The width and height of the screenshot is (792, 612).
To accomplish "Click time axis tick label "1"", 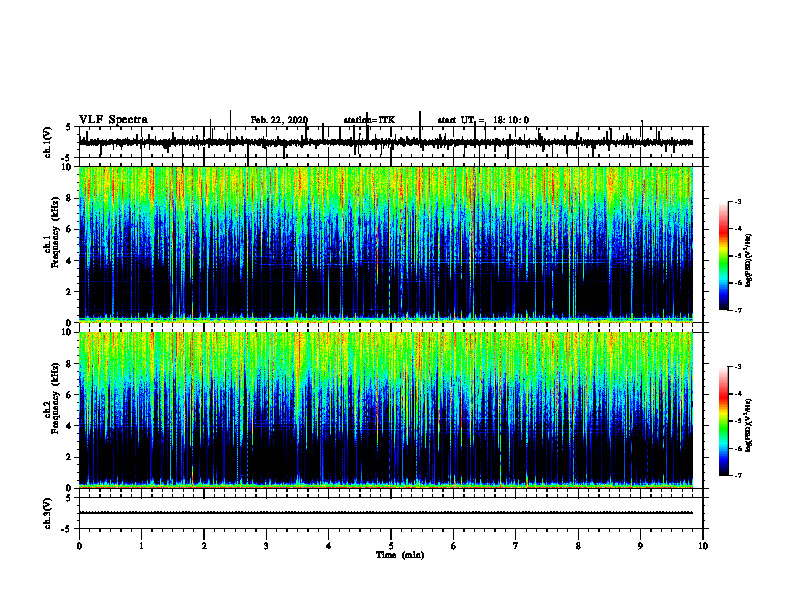I will coord(141,546).
